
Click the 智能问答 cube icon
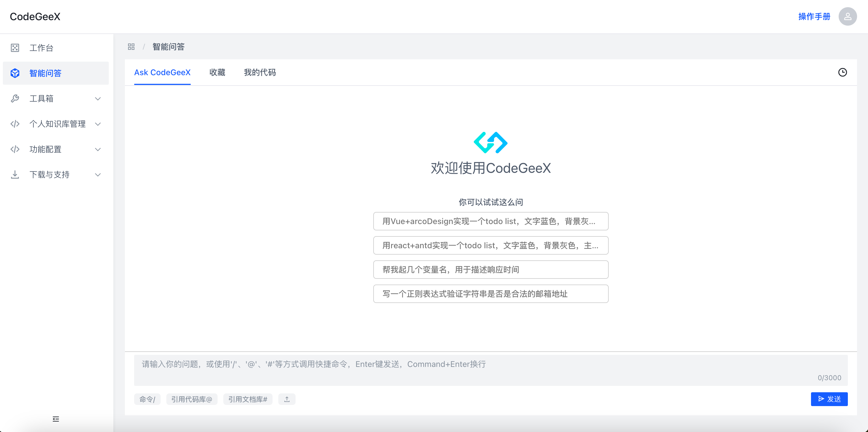click(x=15, y=73)
